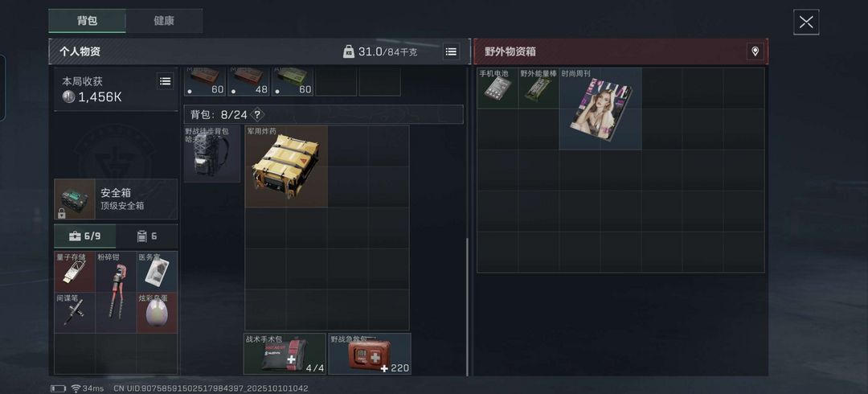Select the 炫彩鸟蛋 egg item
Viewport: 868px width, 394px height.
click(x=158, y=313)
